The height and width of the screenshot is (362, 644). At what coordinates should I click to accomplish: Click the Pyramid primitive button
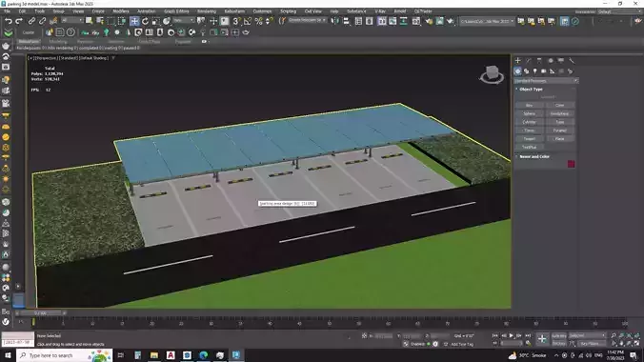pyautogui.click(x=560, y=131)
